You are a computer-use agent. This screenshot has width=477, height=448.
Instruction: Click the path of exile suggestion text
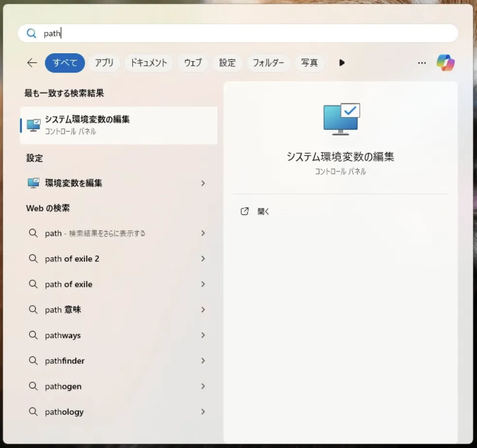click(69, 284)
